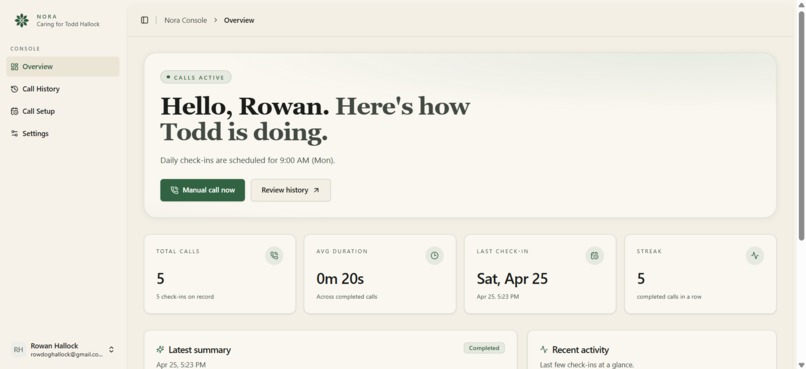
Task: Click the Latest summary heading
Action: tap(199, 350)
